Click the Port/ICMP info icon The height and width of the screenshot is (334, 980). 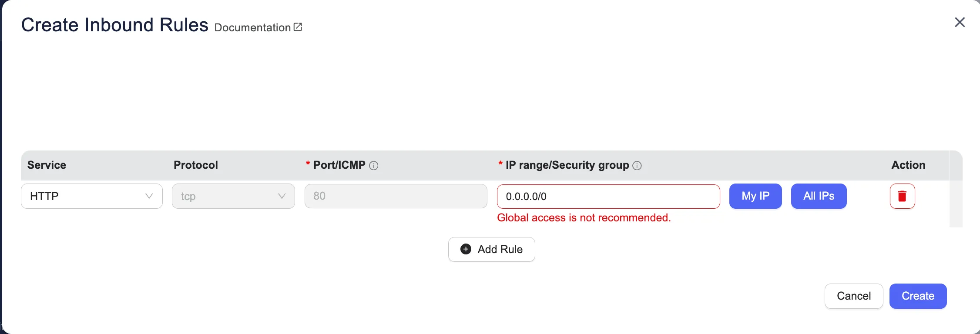374,166
